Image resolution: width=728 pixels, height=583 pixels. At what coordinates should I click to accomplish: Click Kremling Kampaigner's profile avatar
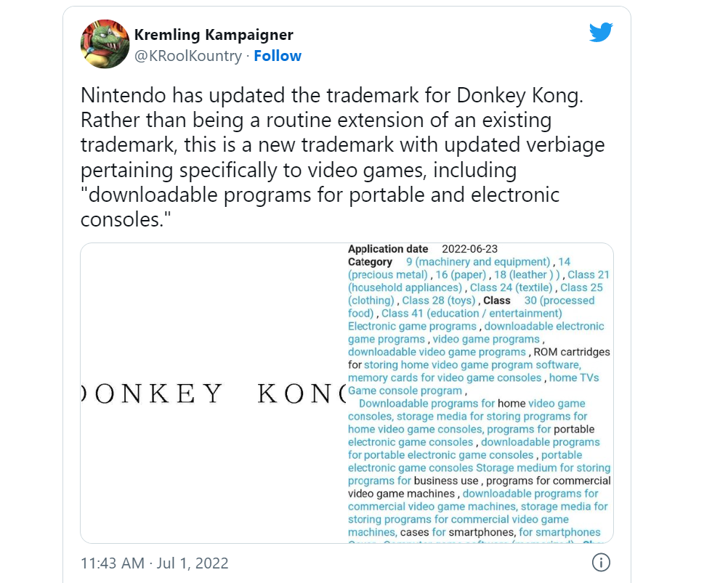(x=105, y=44)
